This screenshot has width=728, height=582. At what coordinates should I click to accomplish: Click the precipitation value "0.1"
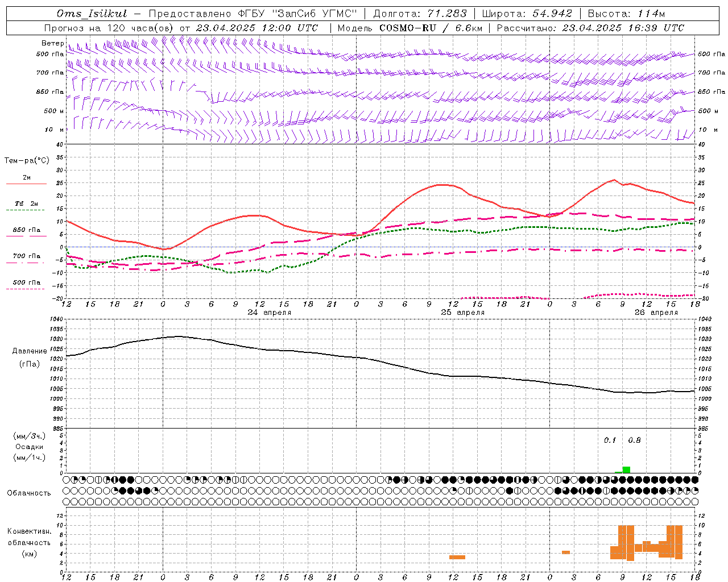pyautogui.click(x=610, y=440)
